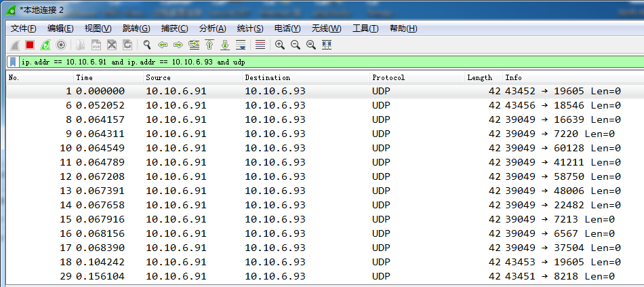Sort by the Info column header
The height and width of the screenshot is (287, 644).
tap(573, 78)
